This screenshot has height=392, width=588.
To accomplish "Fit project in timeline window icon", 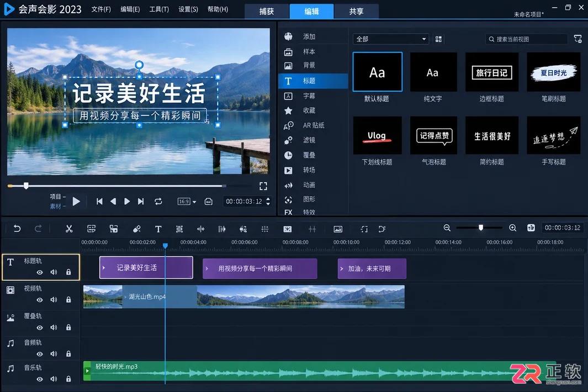I will pyautogui.click(x=531, y=227).
